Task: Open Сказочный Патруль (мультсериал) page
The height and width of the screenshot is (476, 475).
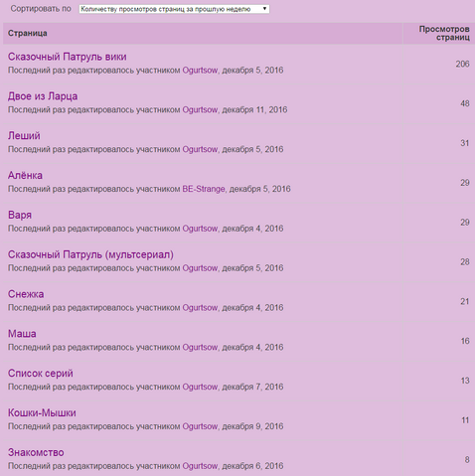Action: click(x=90, y=254)
